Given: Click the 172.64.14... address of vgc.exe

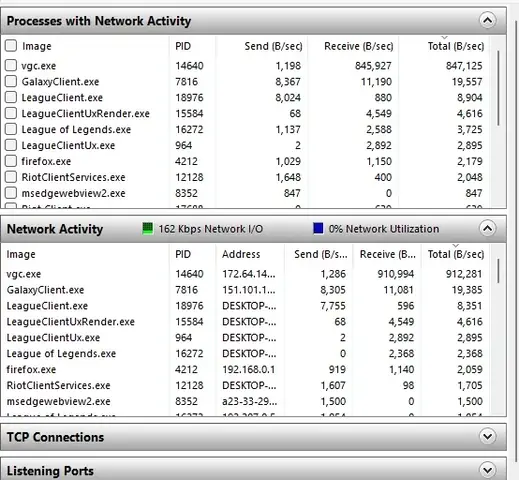Looking at the screenshot, I should click(x=249, y=274).
